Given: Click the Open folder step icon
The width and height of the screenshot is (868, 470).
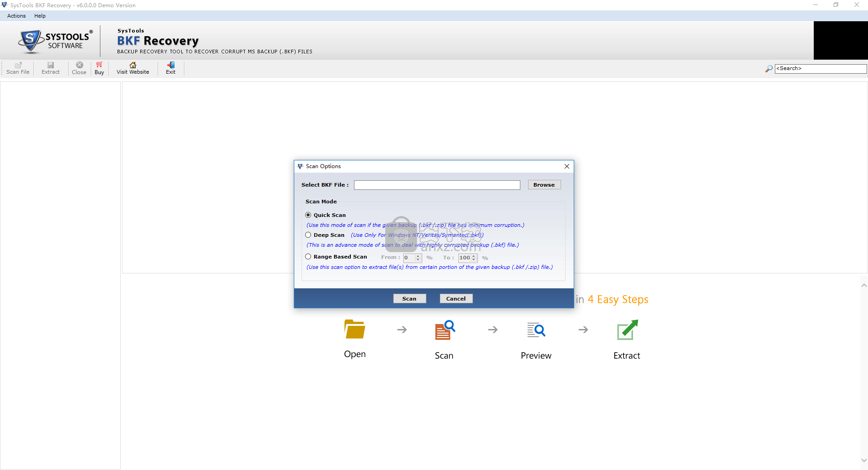Looking at the screenshot, I should 354,329.
